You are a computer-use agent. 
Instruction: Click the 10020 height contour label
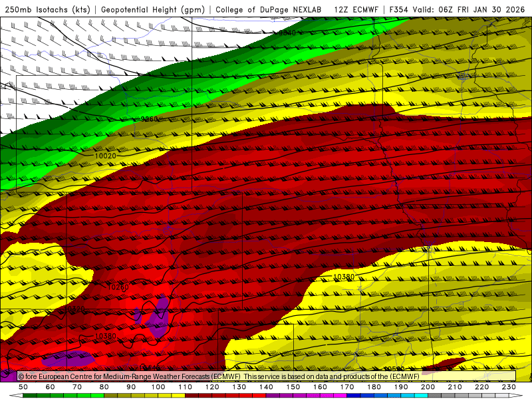point(105,156)
